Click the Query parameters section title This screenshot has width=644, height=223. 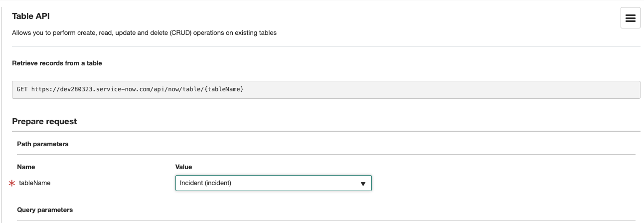pos(45,210)
